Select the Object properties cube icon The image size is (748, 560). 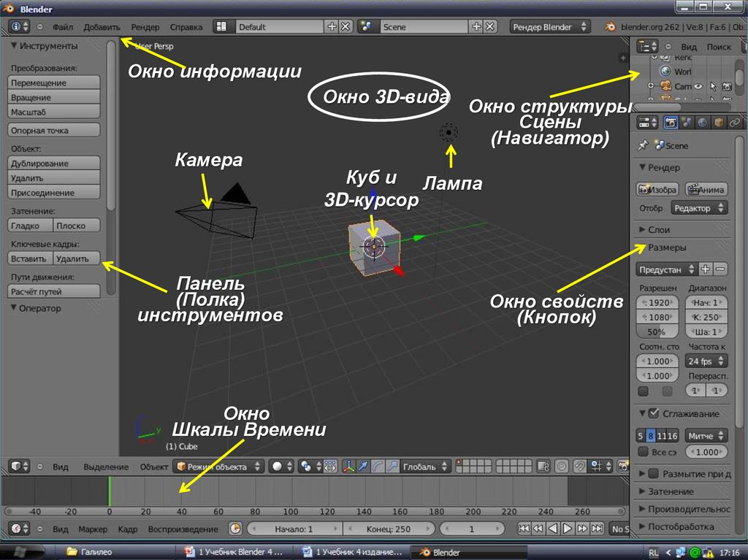[x=718, y=123]
